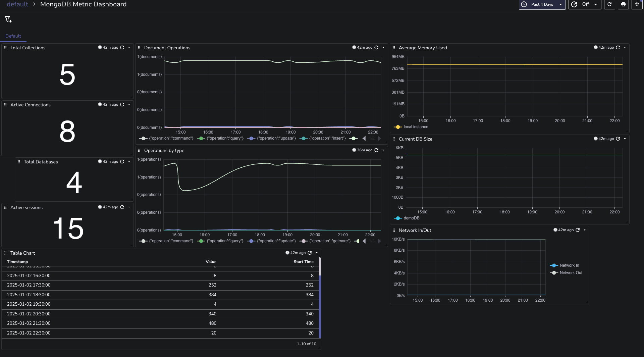Click drag handle of Network In/Out panel
Image resolution: width=644 pixels, height=357 pixels.
click(394, 230)
